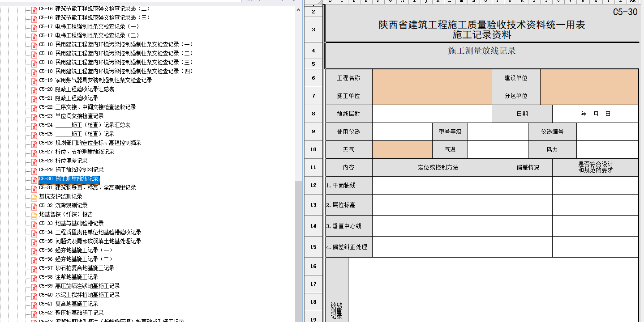Click the tree panel vertical scrollbar thumb
Image resolution: width=644 pixels, height=322 pixels.
[x=298, y=250]
